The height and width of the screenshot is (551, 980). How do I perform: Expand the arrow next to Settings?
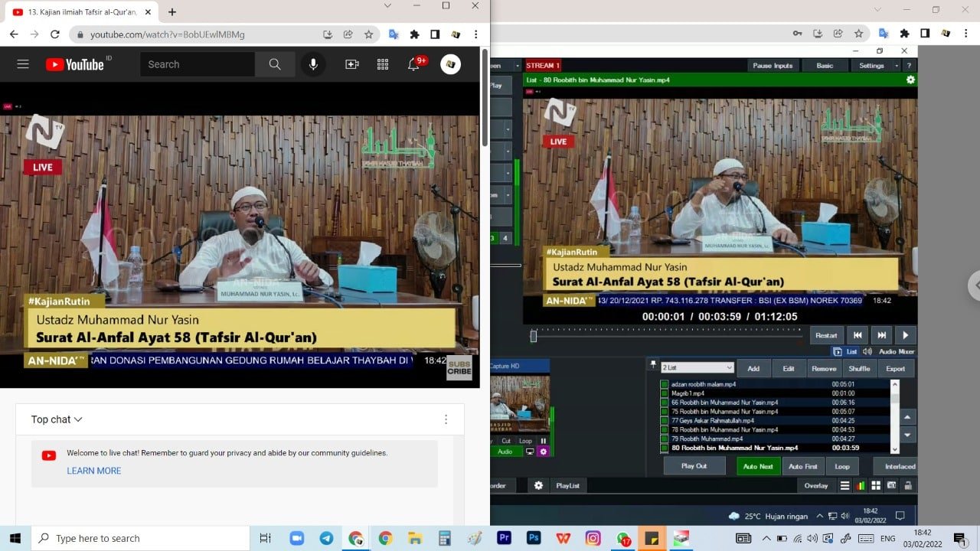[x=897, y=66]
